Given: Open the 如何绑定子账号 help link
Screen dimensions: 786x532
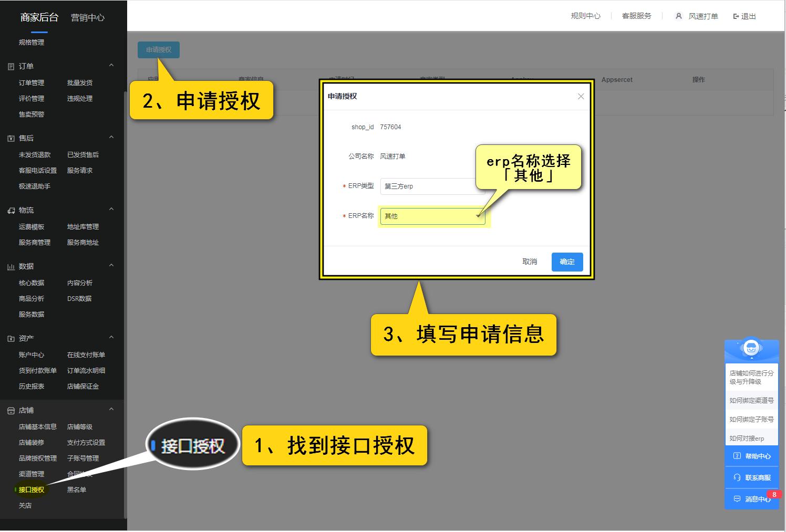Looking at the screenshot, I should click(x=750, y=419).
